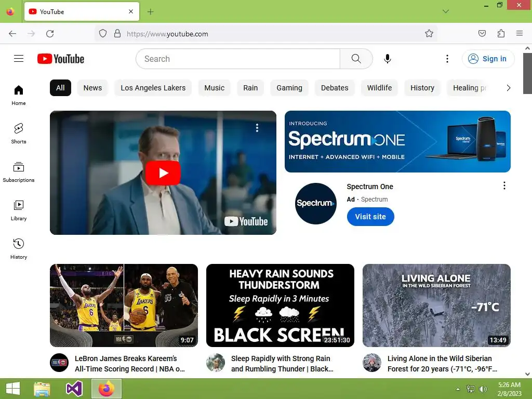Image resolution: width=532 pixels, height=399 pixels.
Task: Select the Wildlife filter chip
Action: coord(379,88)
